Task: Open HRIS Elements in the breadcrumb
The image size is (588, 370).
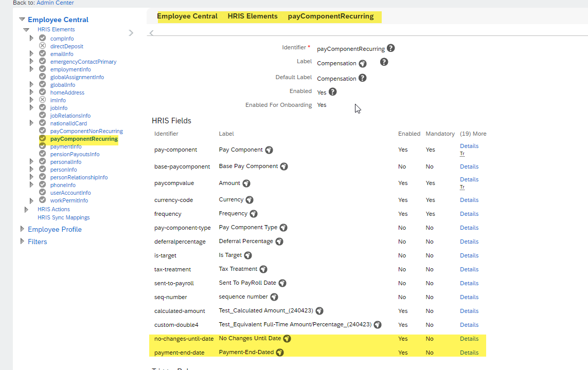Action: [253, 16]
